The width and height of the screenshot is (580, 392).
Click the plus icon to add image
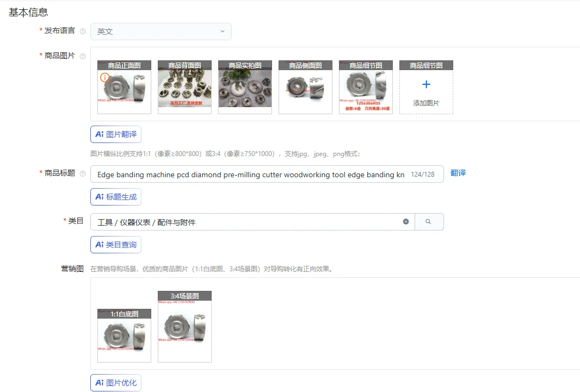point(426,85)
